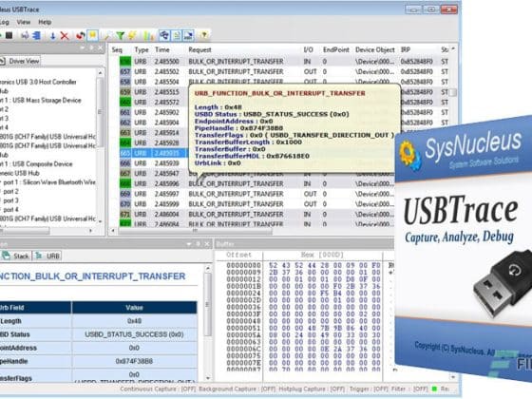
Task: Click the pencil/wand toolbar icon
Action: (107, 36)
